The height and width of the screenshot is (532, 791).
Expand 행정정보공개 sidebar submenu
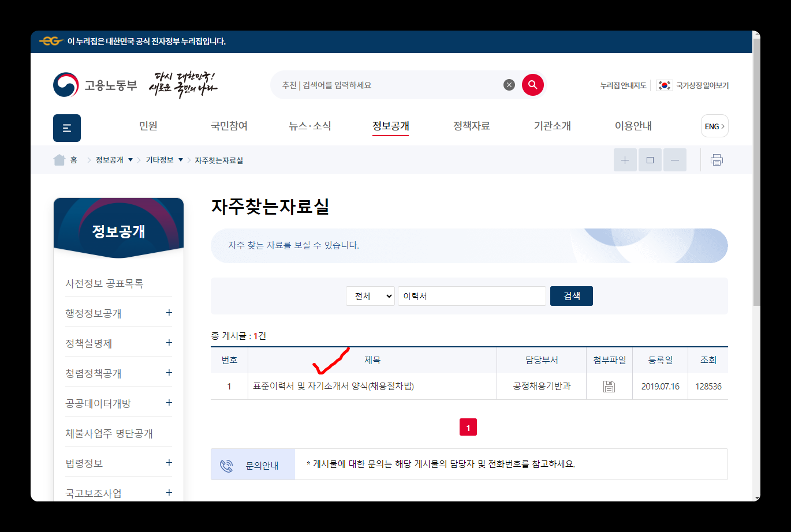[x=169, y=313]
